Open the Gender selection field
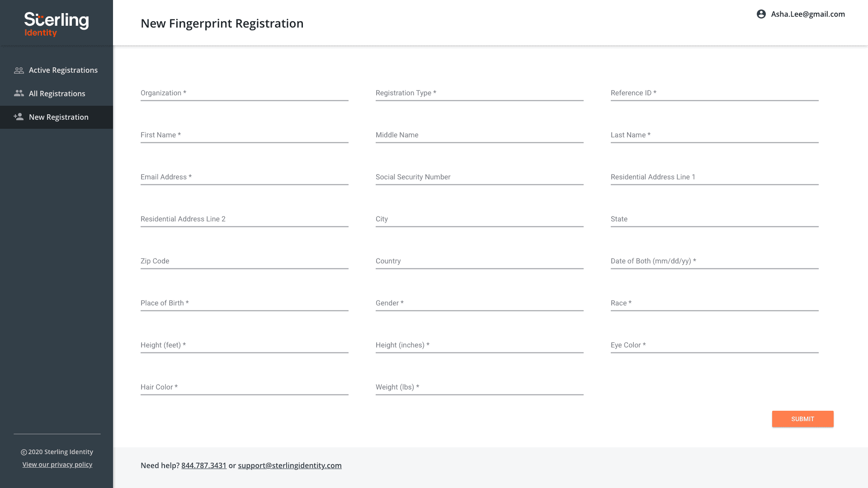The width and height of the screenshot is (868, 488). 479,303
